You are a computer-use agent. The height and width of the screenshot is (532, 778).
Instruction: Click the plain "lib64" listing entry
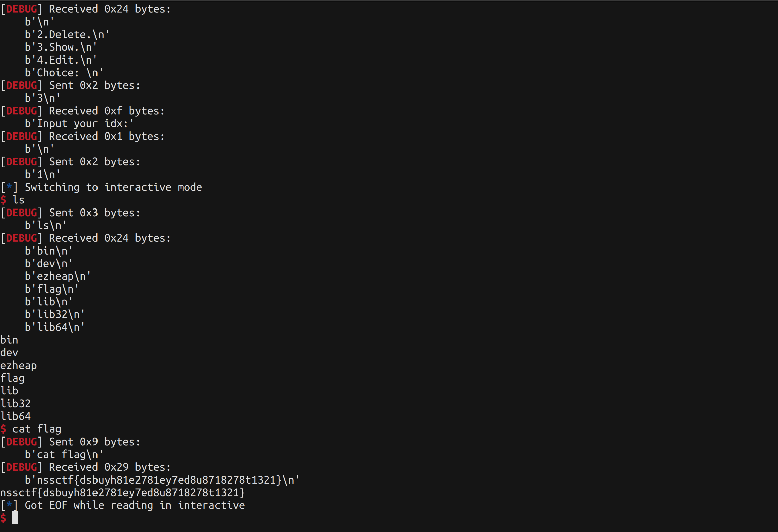(15, 416)
